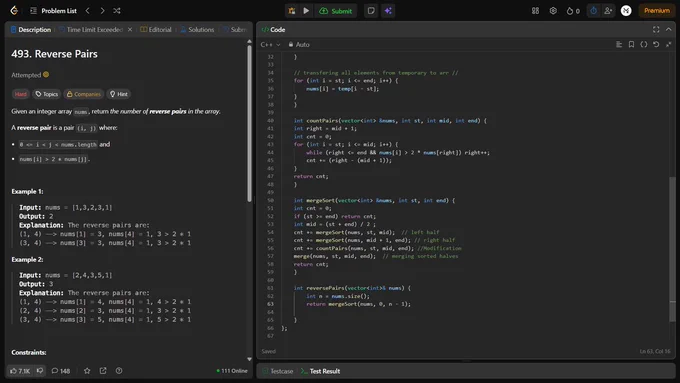Click the invite user icon

608,11
